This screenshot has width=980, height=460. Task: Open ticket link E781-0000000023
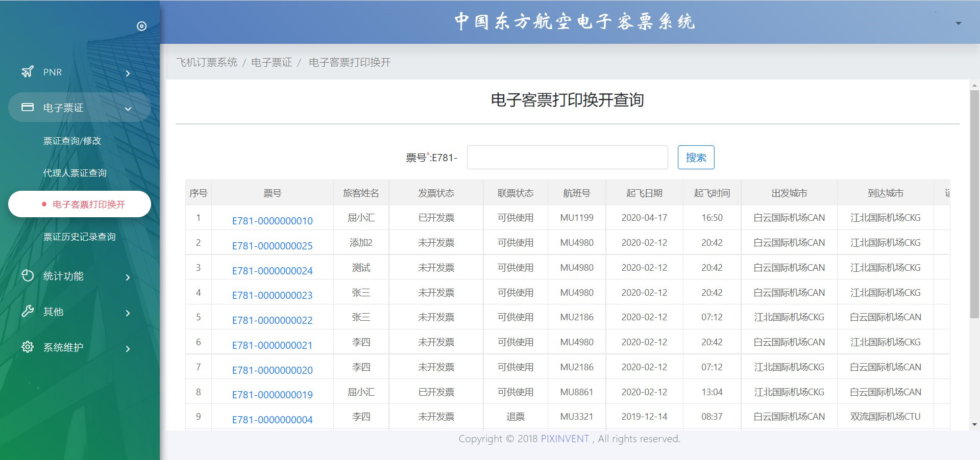[272, 295]
